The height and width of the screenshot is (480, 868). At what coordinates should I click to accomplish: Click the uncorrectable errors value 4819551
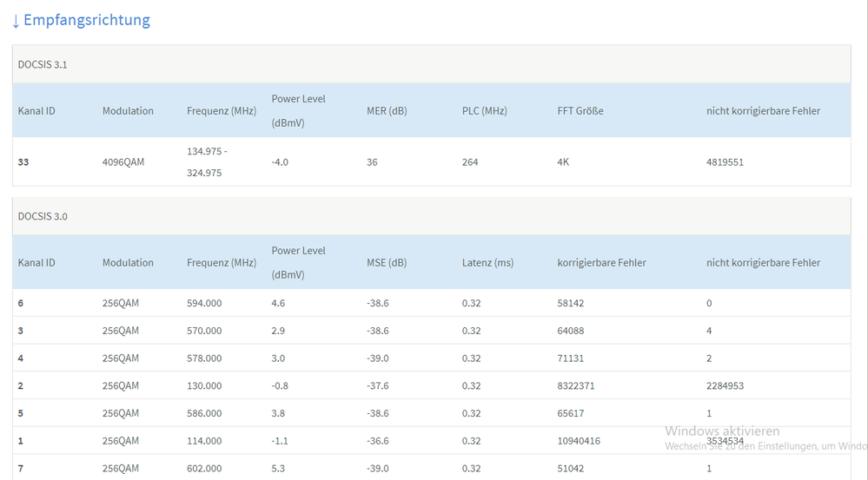coord(725,161)
